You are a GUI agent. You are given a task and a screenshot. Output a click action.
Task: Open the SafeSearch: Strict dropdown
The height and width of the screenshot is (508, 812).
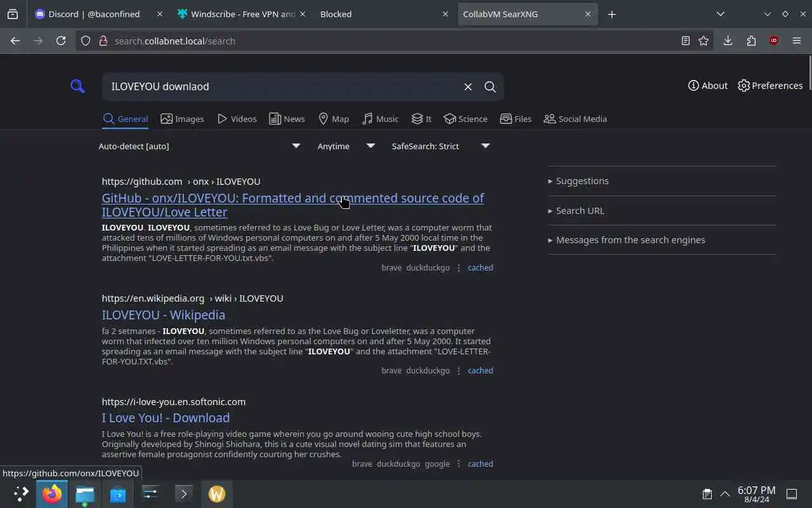click(441, 146)
